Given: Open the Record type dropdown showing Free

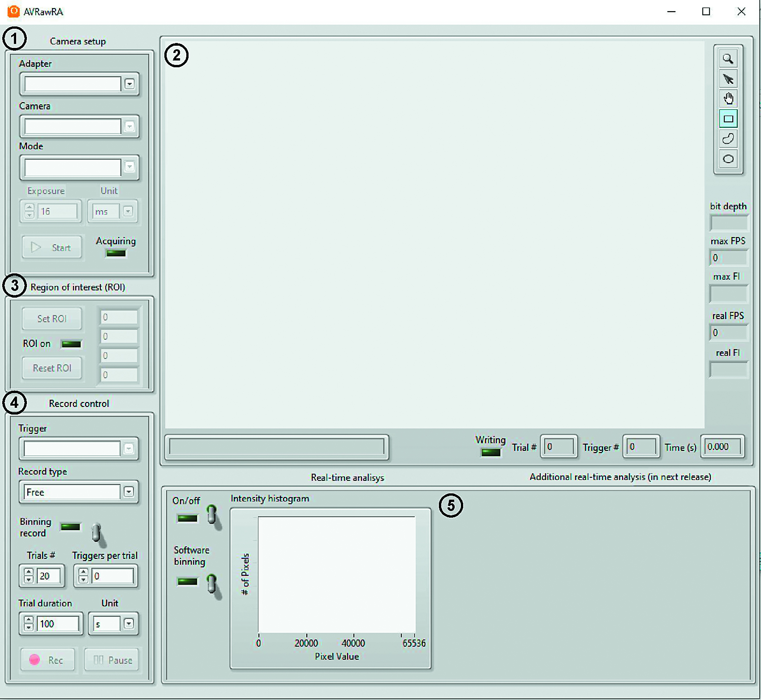Looking at the screenshot, I should 129,492.
